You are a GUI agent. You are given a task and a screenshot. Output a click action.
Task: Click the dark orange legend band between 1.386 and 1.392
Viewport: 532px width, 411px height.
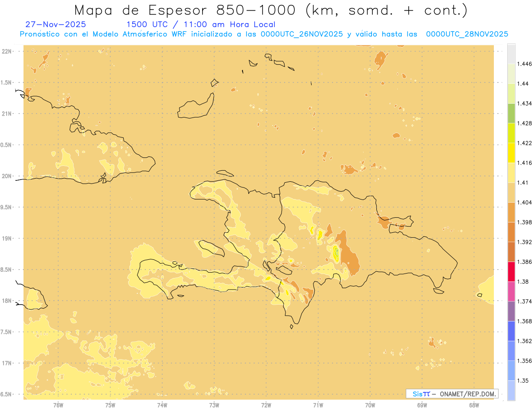[511, 252]
